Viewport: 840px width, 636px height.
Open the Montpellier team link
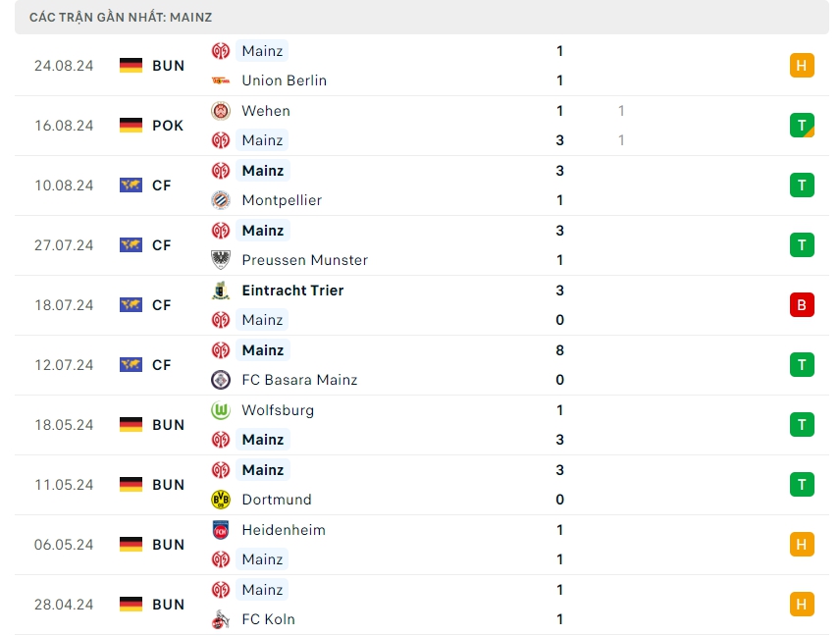[x=282, y=200]
